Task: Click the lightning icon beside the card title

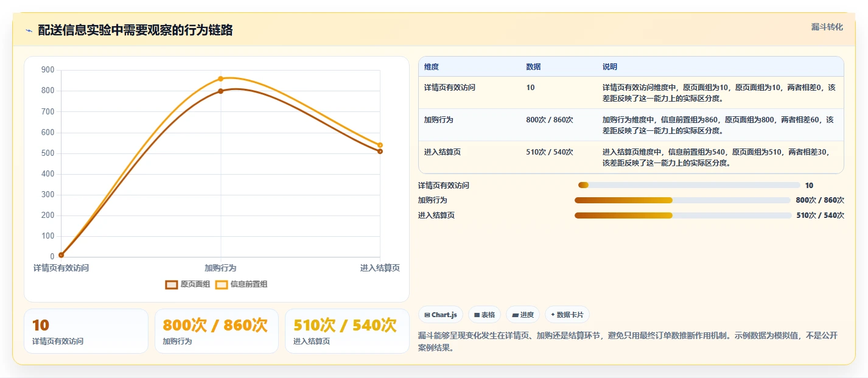Action: tap(29, 30)
